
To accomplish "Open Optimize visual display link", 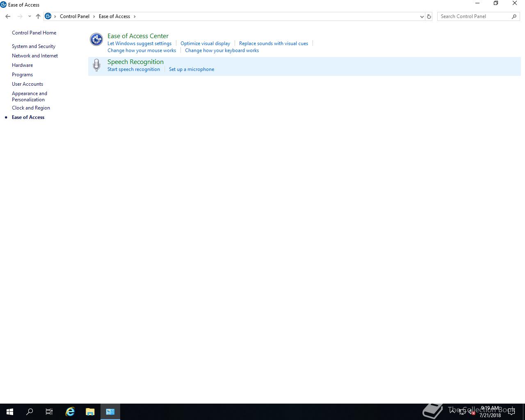I will pyautogui.click(x=205, y=43).
